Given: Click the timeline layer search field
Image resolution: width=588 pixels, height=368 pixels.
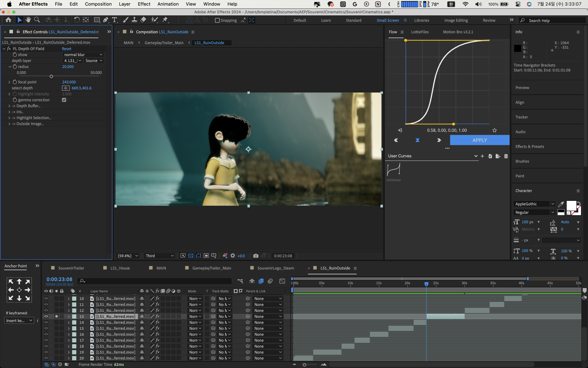Looking at the screenshot, I should [x=155, y=281].
